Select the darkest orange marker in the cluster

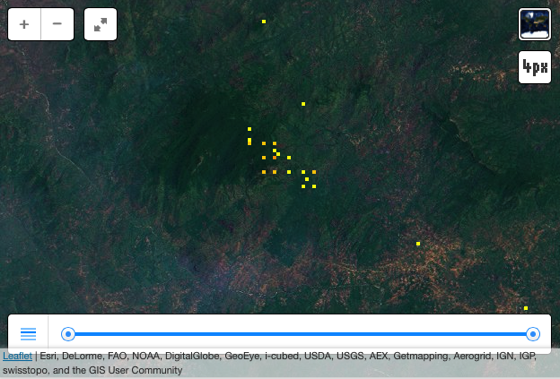tap(274, 158)
